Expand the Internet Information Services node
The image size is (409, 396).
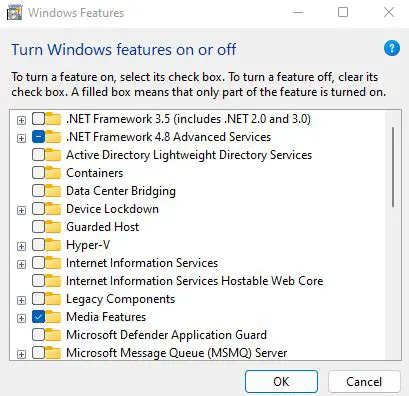click(21, 264)
